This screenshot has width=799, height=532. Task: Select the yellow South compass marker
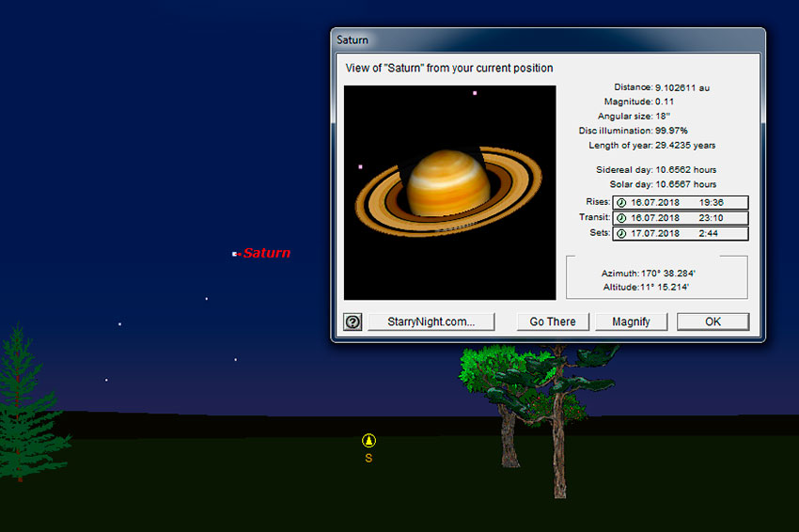368,440
